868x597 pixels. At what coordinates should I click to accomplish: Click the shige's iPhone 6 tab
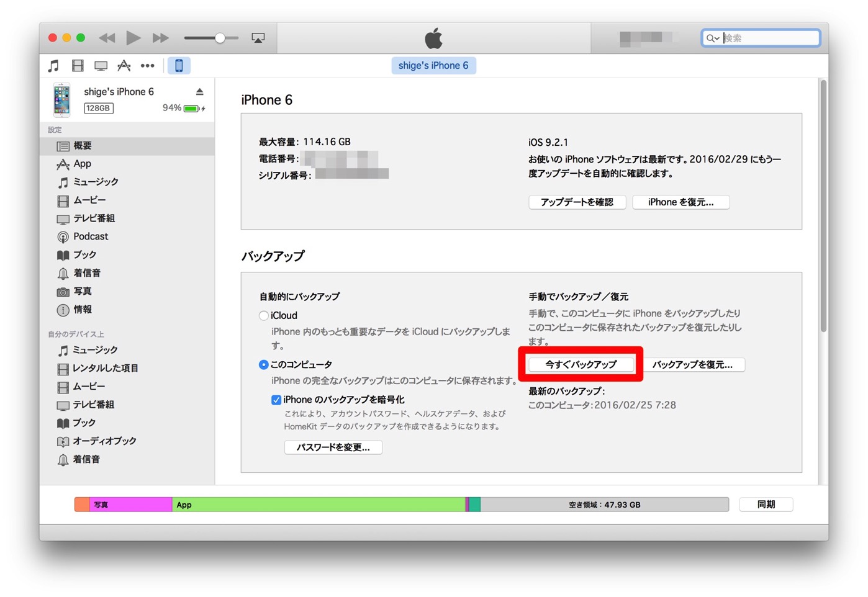coord(433,66)
